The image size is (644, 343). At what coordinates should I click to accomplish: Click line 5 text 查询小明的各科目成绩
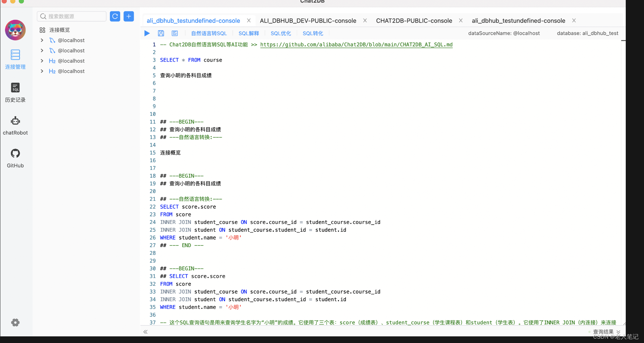[x=186, y=75]
